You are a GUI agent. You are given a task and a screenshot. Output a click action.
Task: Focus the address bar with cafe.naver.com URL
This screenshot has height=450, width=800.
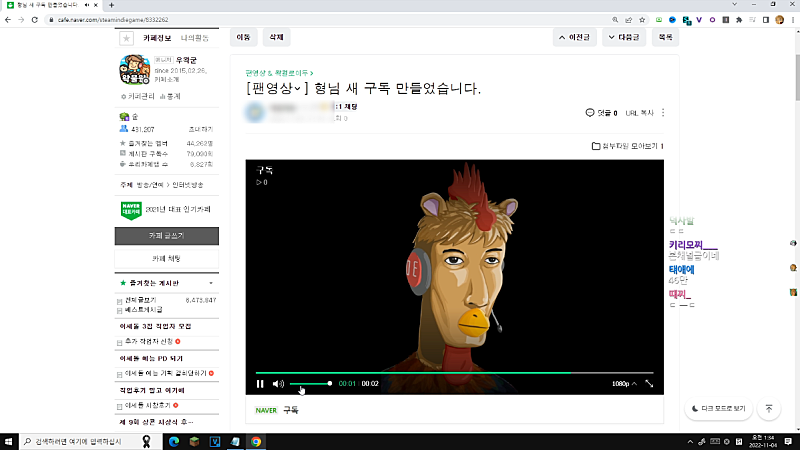coord(113,20)
